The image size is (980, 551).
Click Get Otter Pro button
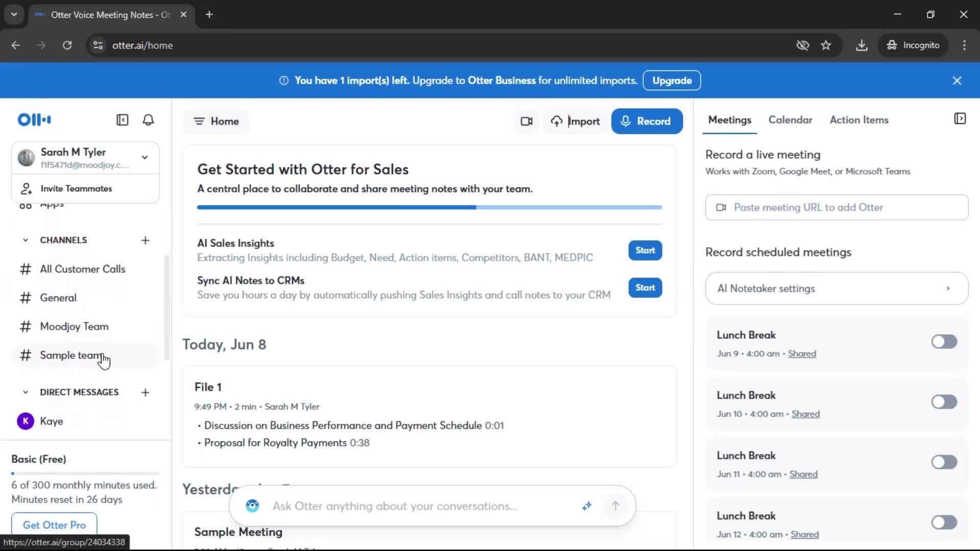pos(54,525)
